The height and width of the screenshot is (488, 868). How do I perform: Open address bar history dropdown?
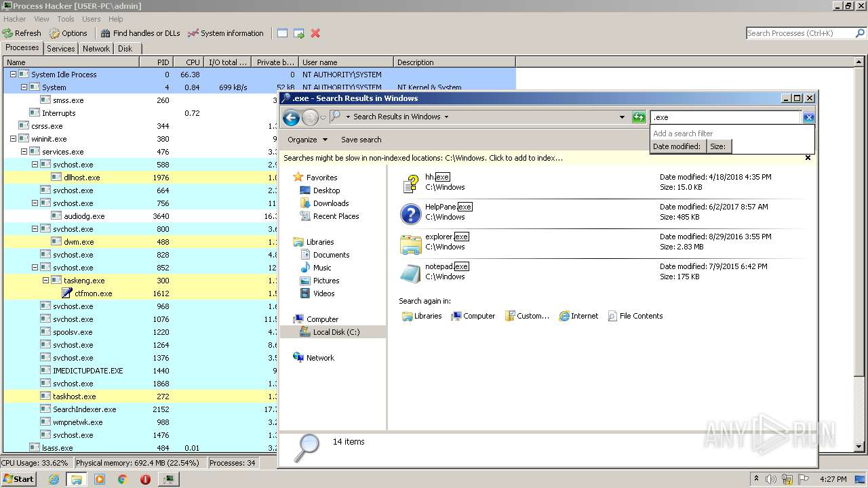(622, 117)
